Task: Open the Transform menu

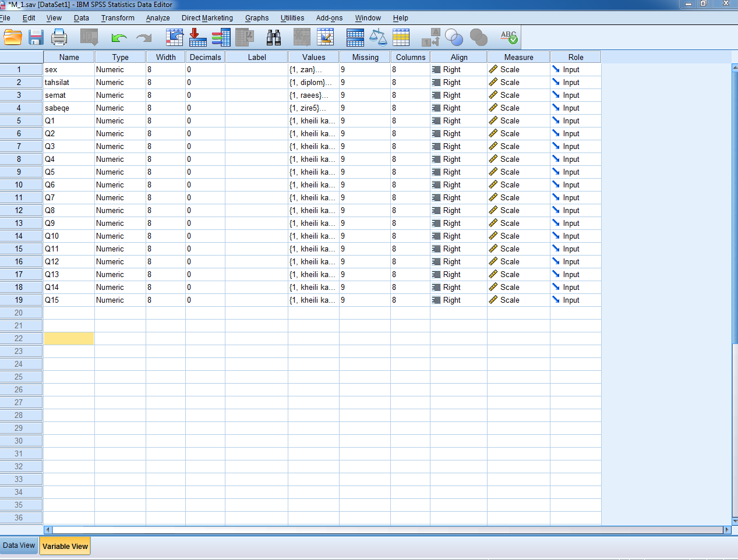Action: click(x=118, y=18)
